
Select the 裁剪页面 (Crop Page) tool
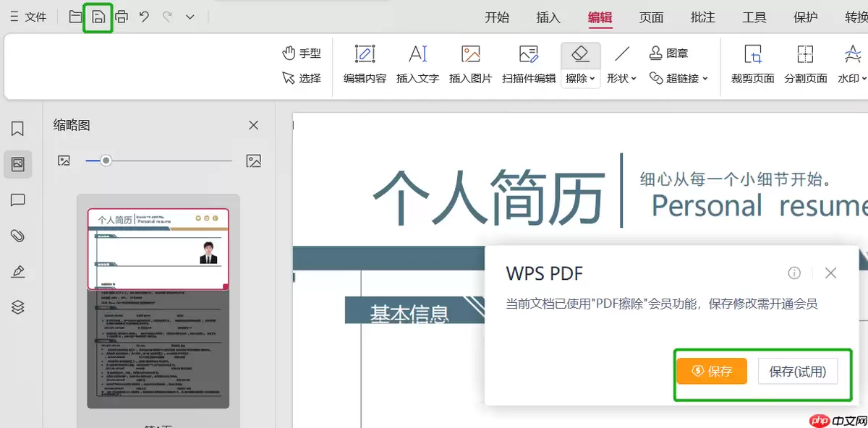(x=751, y=64)
